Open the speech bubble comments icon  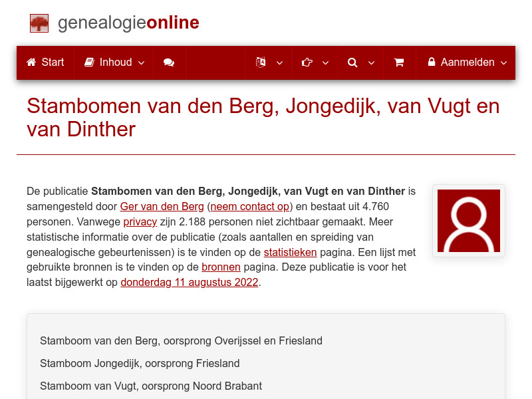point(168,62)
